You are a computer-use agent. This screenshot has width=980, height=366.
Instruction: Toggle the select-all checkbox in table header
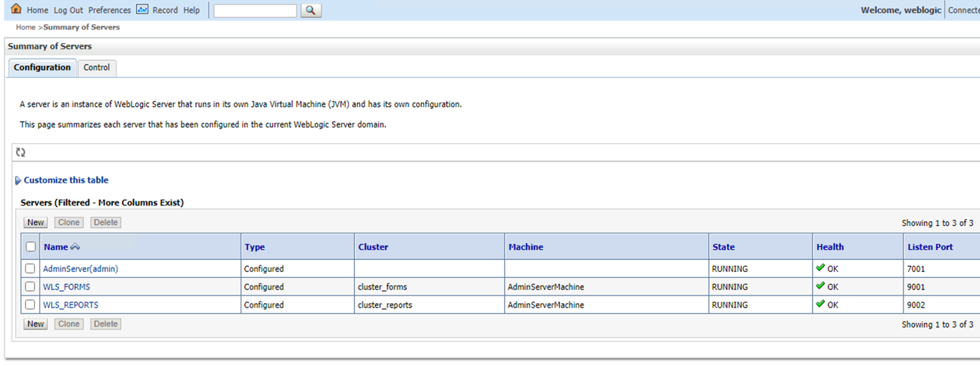pyautogui.click(x=30, y=247)
